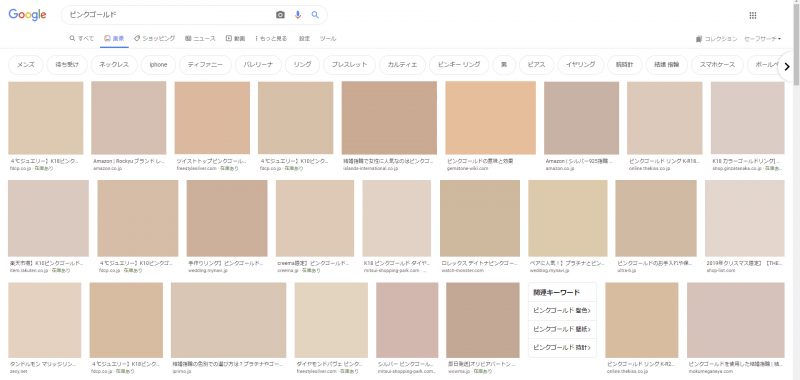Open related keyword ピンクゴールド 時計
Viewport: 800px width, 380px height.
click(x=562, y=347)
